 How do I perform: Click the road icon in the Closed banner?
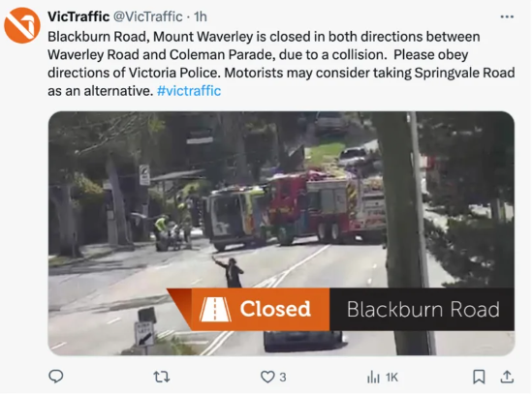point(216,309)
